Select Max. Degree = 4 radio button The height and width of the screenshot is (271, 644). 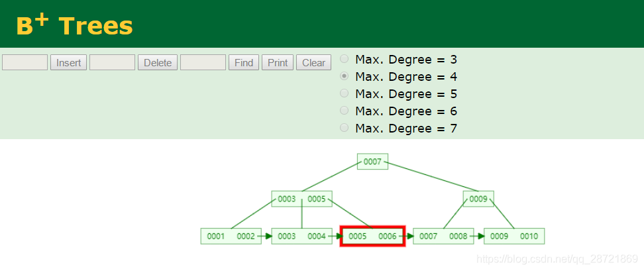click(345, 76)
